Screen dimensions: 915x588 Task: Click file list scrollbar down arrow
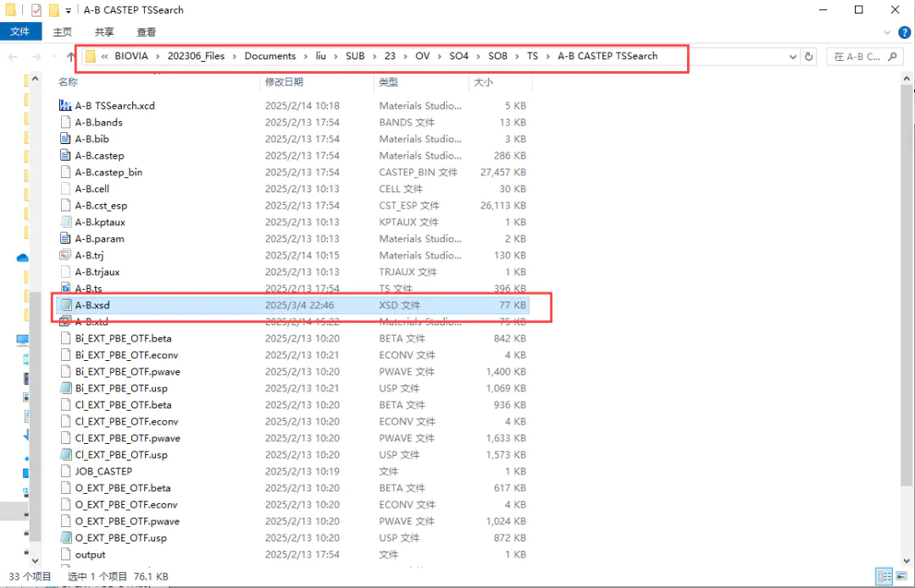pos(907,561)
